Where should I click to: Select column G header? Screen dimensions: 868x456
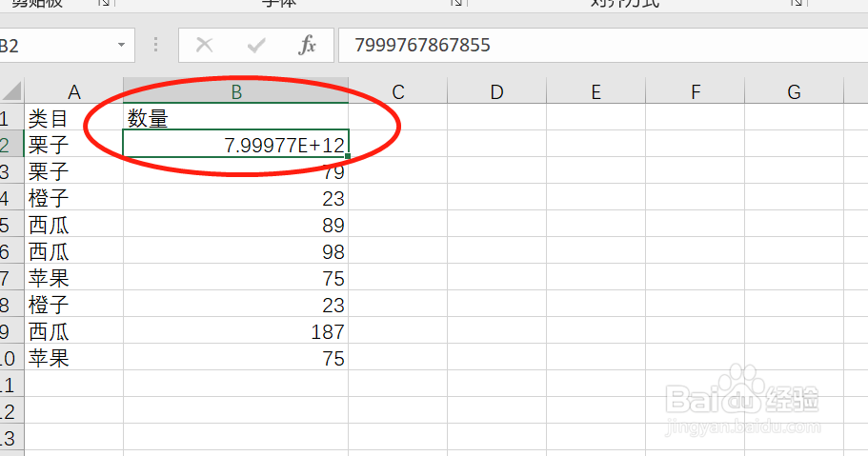coord(794,91)
